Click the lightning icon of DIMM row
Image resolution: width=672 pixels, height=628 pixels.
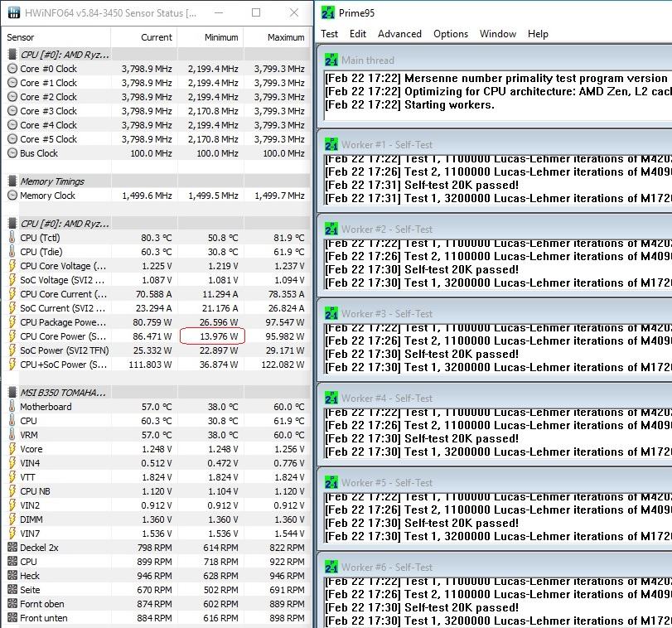[x=12, y=519]
